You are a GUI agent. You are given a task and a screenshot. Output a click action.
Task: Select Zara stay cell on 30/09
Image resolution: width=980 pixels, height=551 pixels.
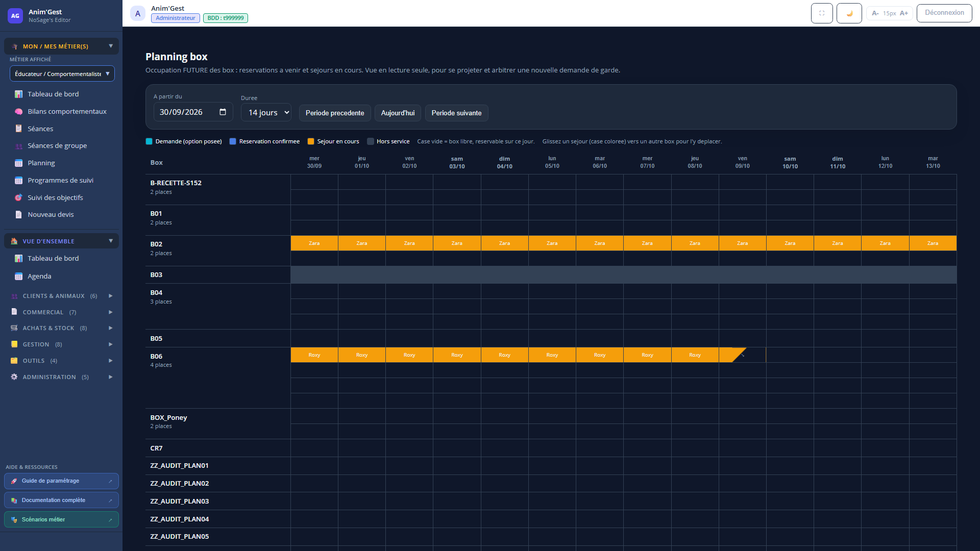coord(314,243)
